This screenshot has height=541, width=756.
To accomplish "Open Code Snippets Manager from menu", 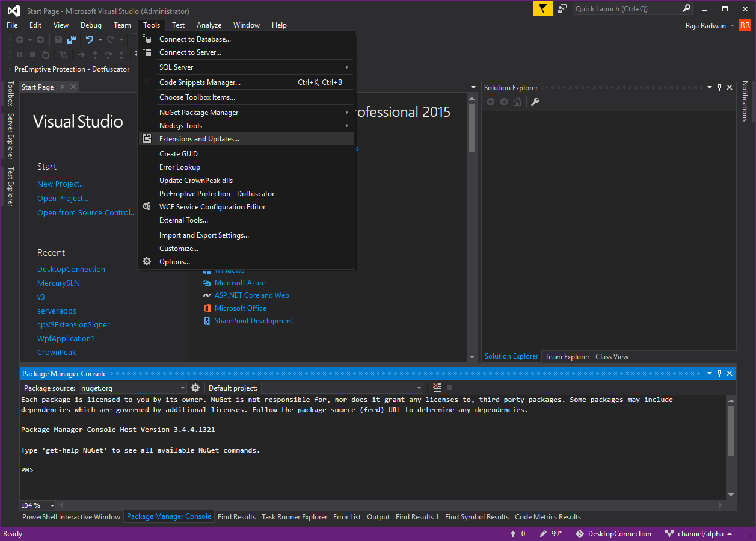I will pyautogui.click(x=247, y=82).
